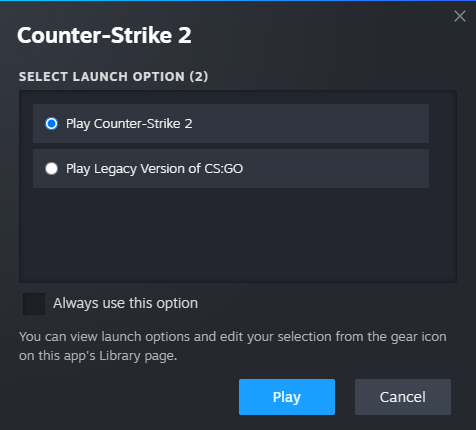Click the Play button to launch

point(287,397)
